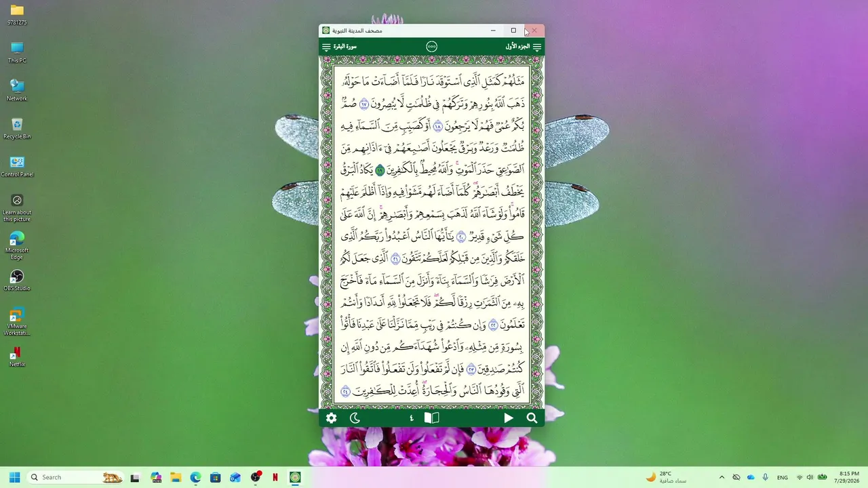Click the ayah 17 end marker

coord(363,104)
